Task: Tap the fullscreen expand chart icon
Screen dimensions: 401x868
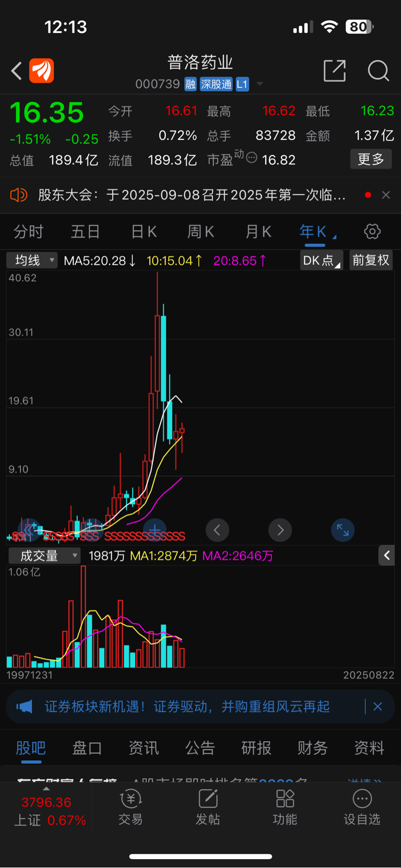Action: [343, 530]
